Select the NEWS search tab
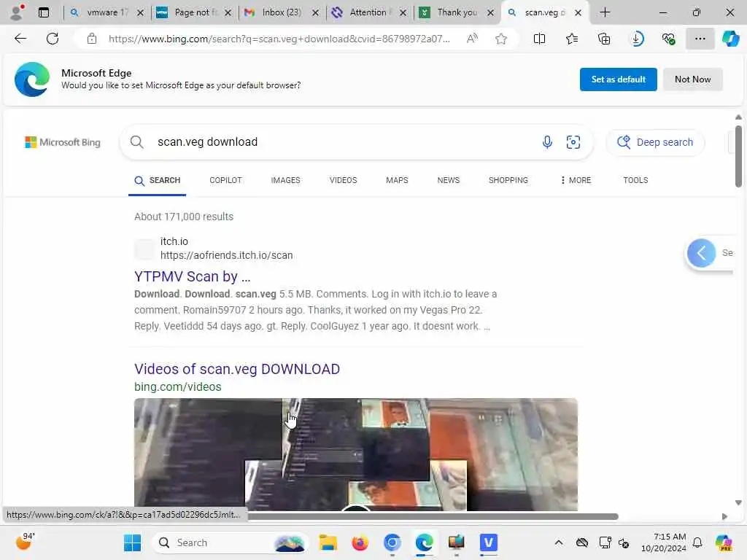This screenshot has height=560, width=747. click(x=449, y=181)
